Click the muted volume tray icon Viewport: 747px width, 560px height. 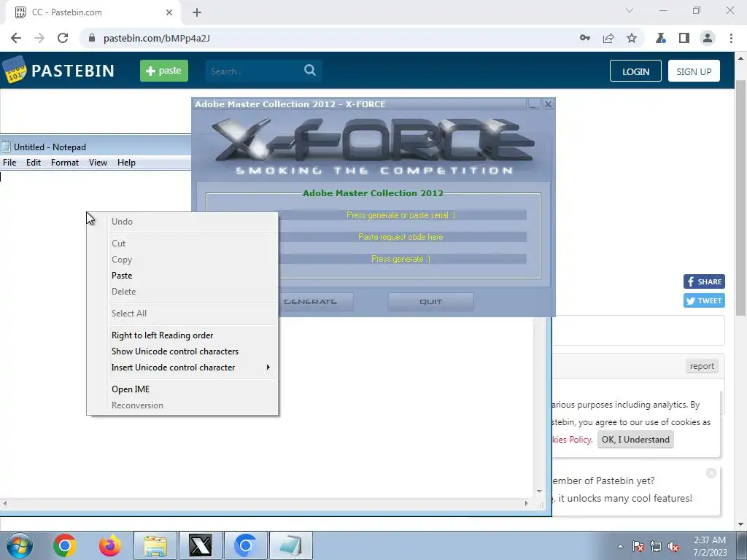click(673, 547)
